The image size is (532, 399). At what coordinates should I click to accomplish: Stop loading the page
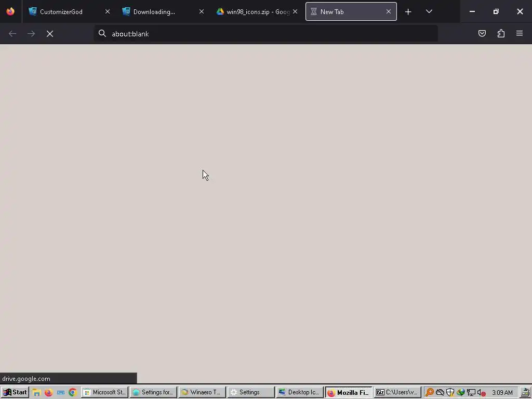coord(50,34)
